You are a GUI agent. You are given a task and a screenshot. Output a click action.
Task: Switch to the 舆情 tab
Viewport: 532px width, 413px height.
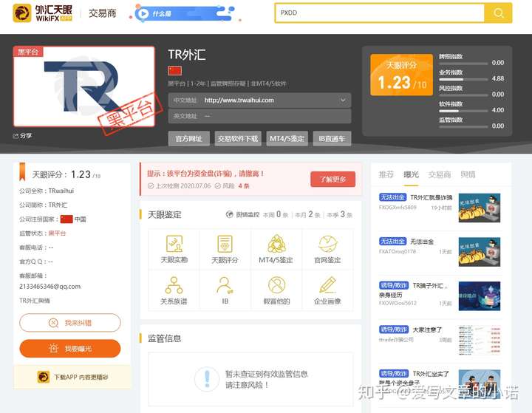pos(468,174)
